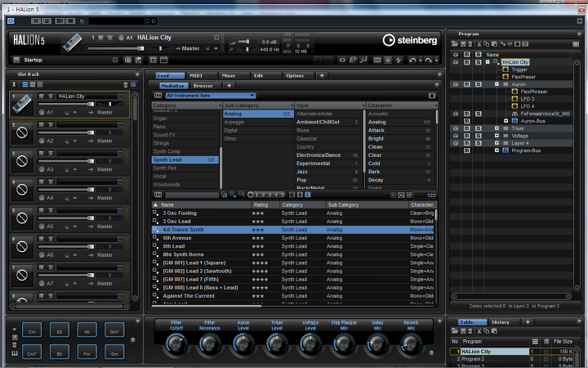Click the floppy disk save icon beside Startup

(16, 60)
